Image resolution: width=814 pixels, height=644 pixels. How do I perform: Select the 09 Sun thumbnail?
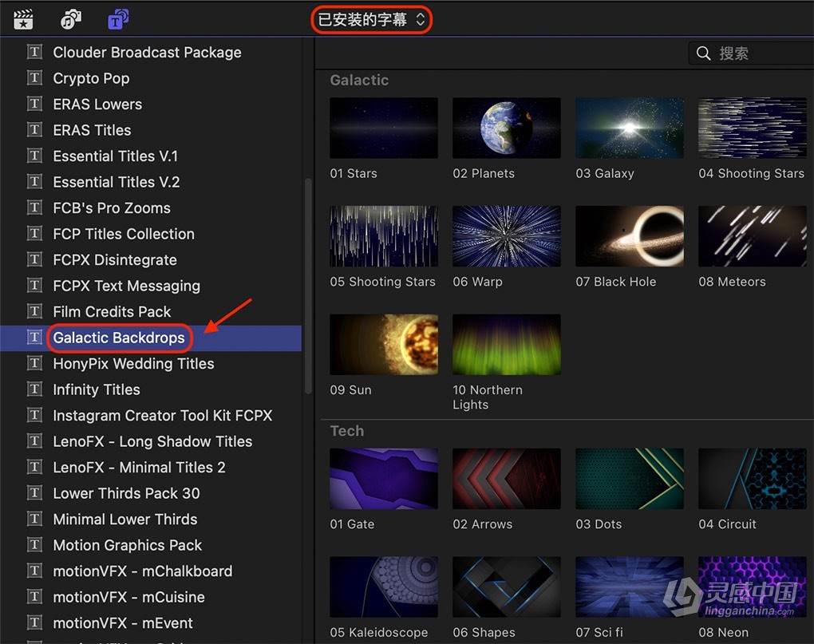[384, 345]
